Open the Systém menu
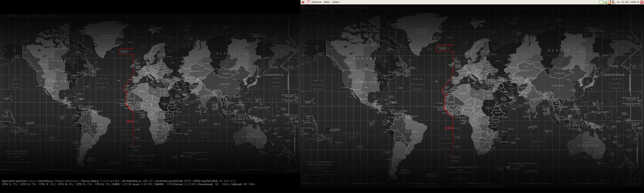Image resolution: width=644 pixels, height=193 pixels. [x=336, y=2]
